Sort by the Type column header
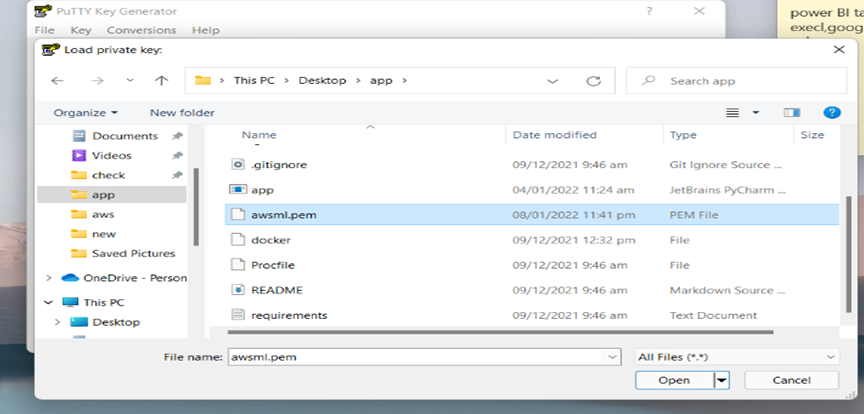 683,135
